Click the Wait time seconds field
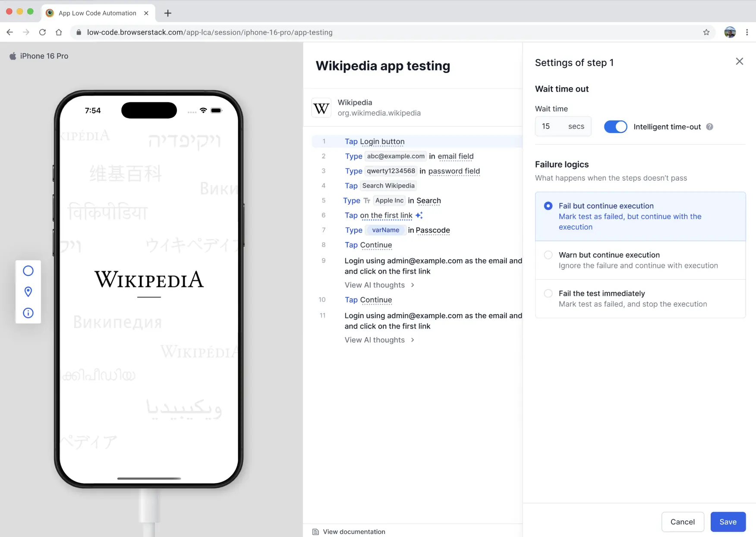The height and width of the screenshot is (537, 756). click(563, 126)
